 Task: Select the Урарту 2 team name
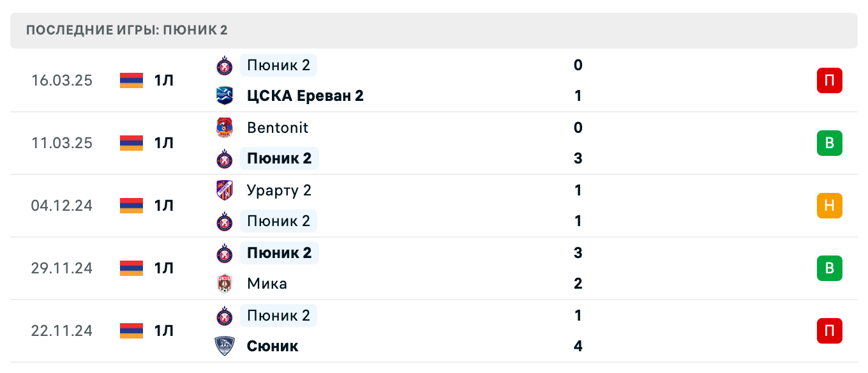(279, 190)
